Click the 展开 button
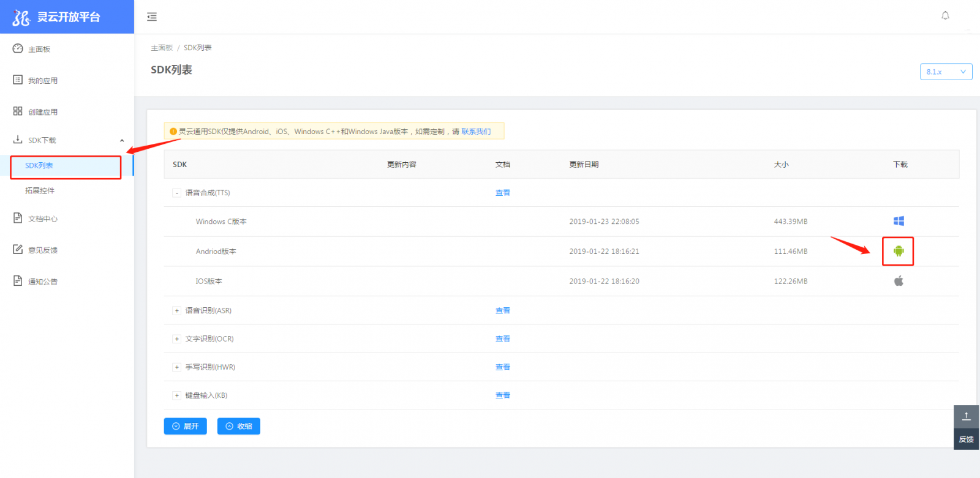This screenshot has width=980, height=478. tap(185, 426)
